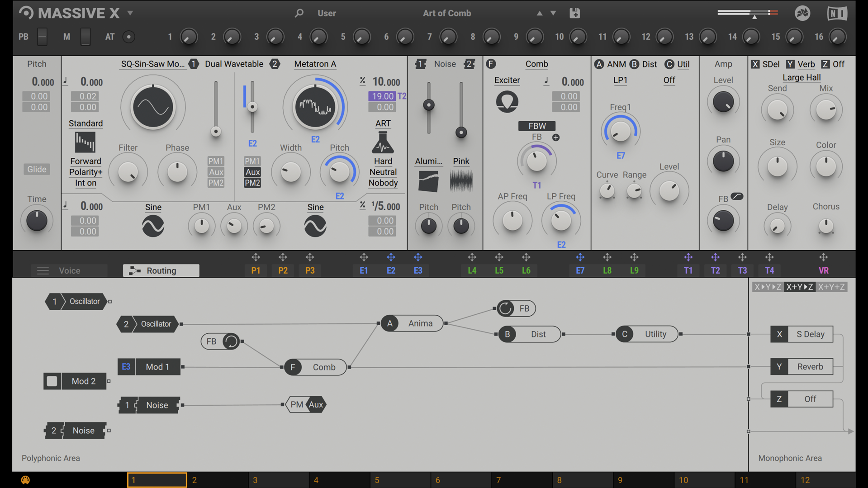Toggle FBW mode in Comb
The height and width of the screenshot is (488, 868).
(x=536, y=126)
